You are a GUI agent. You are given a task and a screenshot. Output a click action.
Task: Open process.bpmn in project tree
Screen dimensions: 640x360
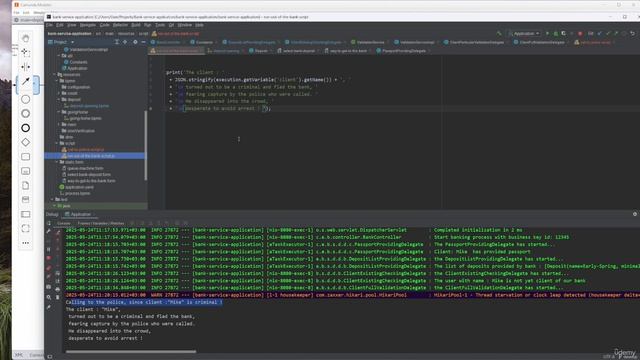tap(75, 193)
